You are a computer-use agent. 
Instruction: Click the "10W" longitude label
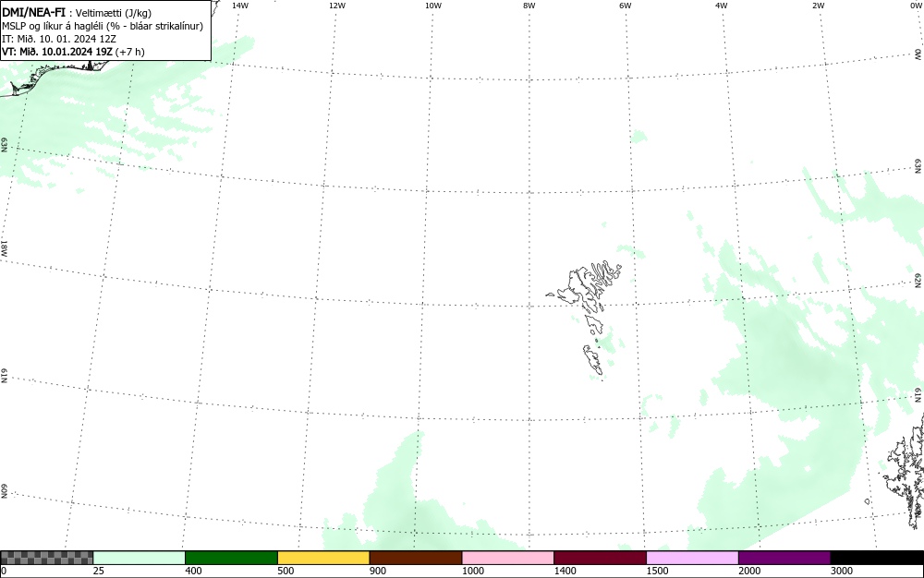433,6
